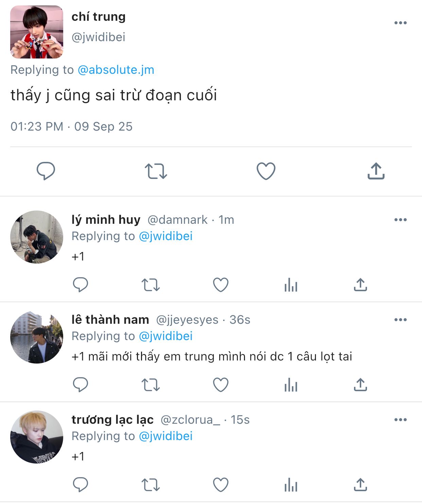The height and width of the screenshot is (504, 422).
Task: Open more options on lý minh huy's reply
Action: [x=400, y=220]
